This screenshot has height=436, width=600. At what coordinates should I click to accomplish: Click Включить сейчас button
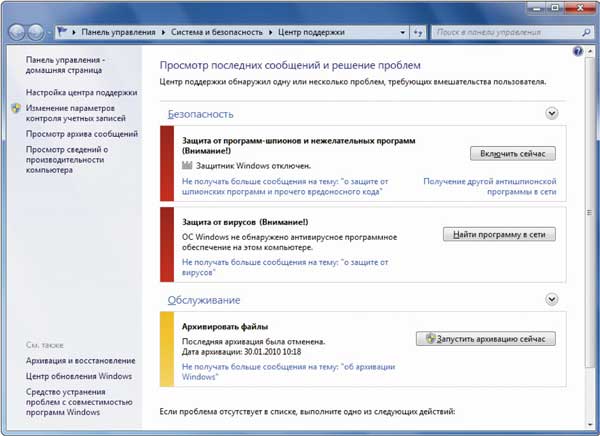[x=513, y=153]
